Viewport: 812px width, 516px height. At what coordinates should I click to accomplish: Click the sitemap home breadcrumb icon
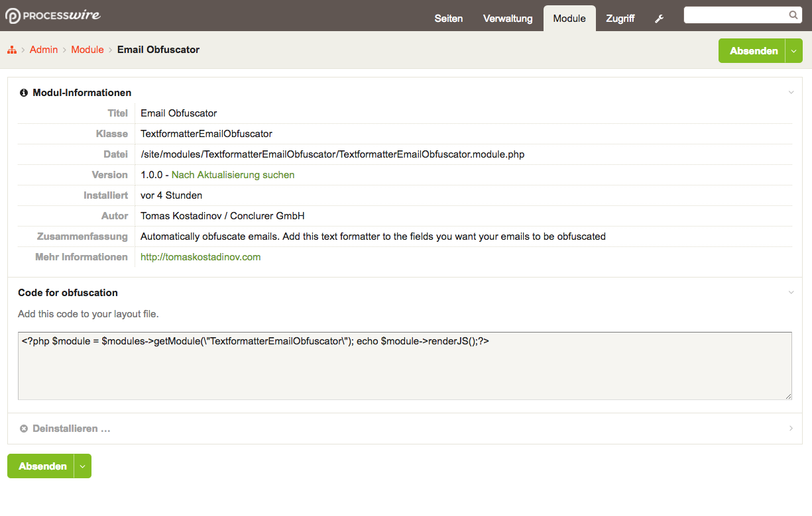[12, 50]
